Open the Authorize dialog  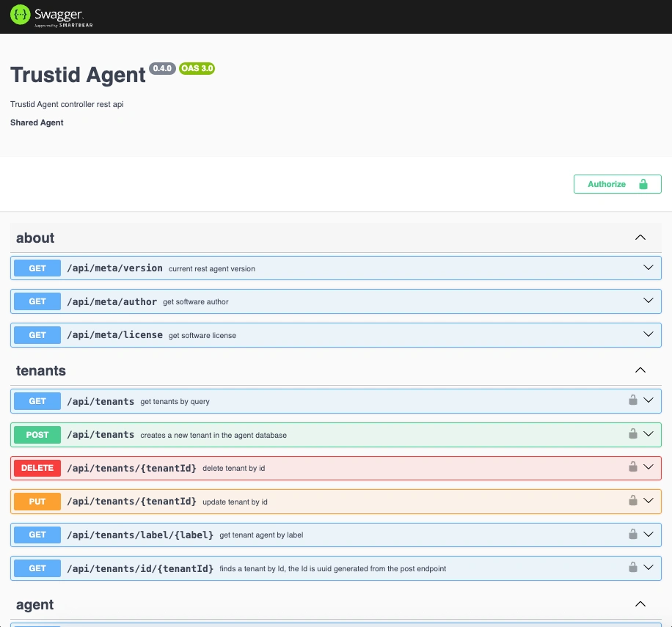617,184
